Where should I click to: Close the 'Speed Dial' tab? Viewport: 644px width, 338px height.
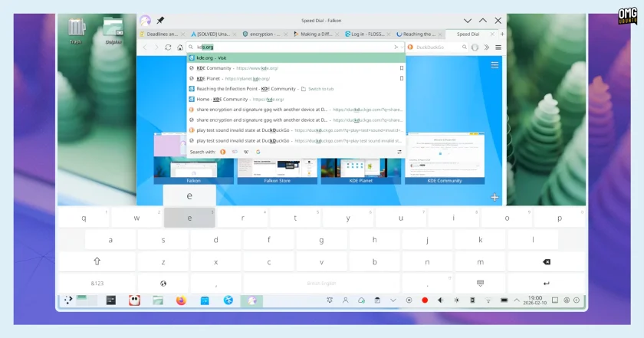(x=492, y=34)
